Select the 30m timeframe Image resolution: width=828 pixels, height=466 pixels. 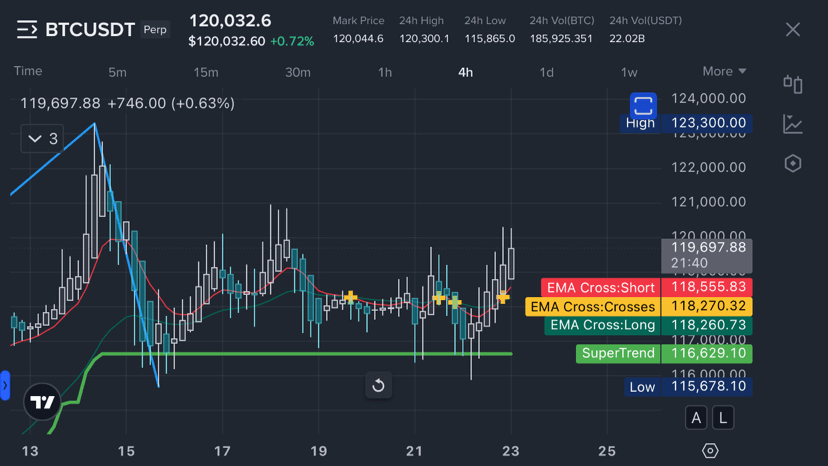[x=298, y=72]
